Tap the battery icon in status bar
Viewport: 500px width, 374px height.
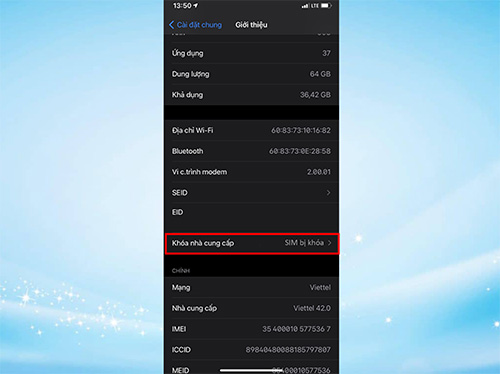click(x=326, y=6)
